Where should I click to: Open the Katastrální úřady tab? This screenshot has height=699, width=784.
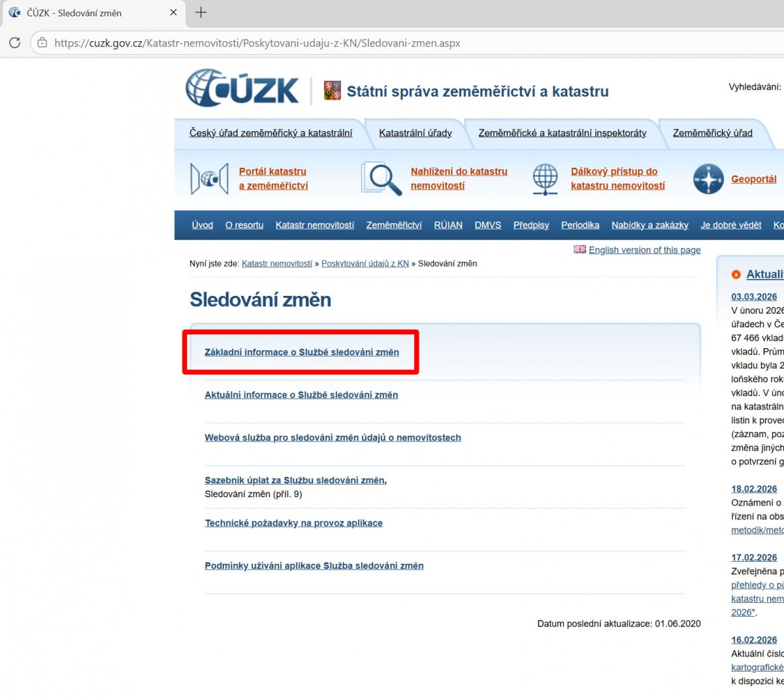415,133
